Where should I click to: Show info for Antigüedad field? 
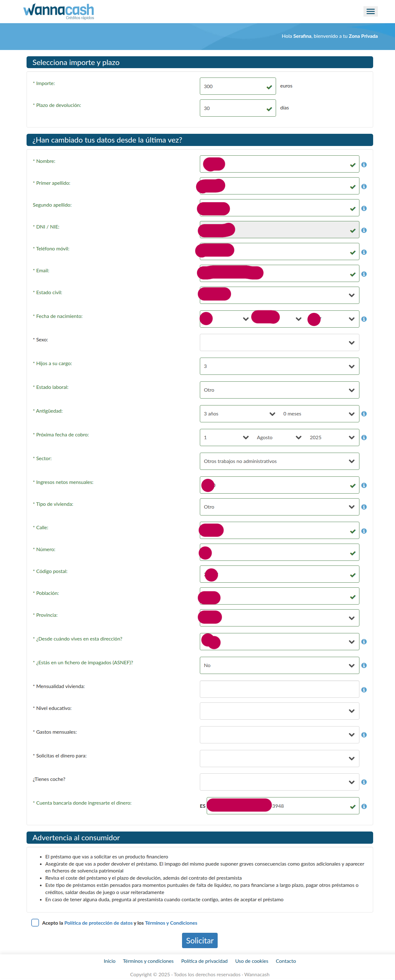tap(364, 414)
